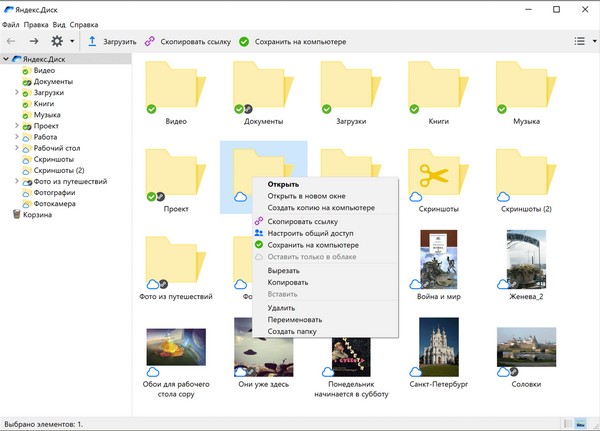Click the Понедельник начинается в субботу label
600x431 pixels.
351,389
